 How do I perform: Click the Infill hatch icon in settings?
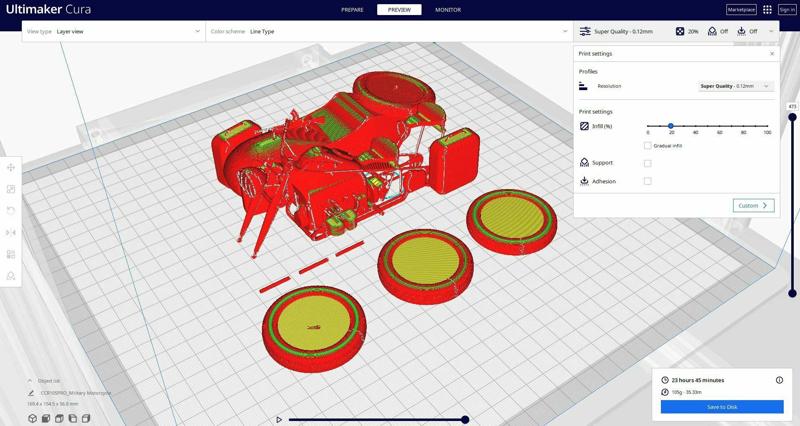point(584,126)
